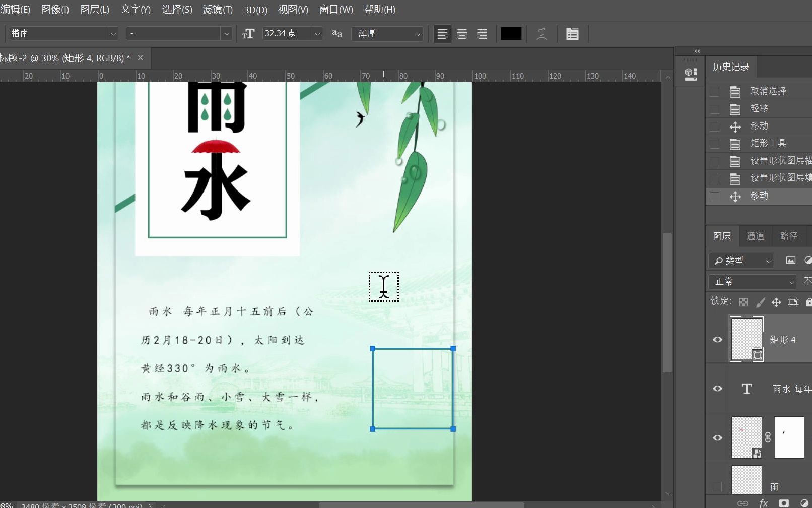This screenshot has width=812, height=508.
Task: Open the 图像 menu
Action: (55, 10)
